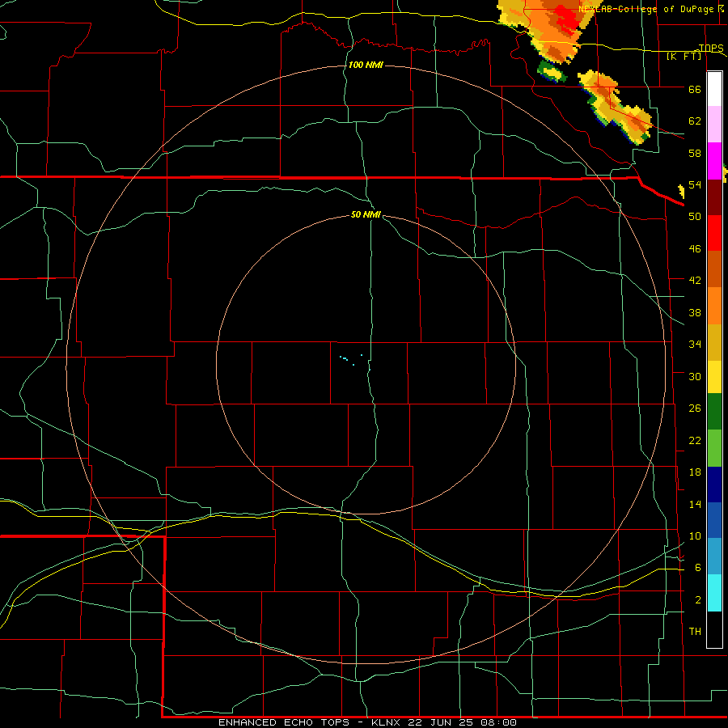
Task: Select the dark red legend swatch near 50
Action: [x=714, y=198]
